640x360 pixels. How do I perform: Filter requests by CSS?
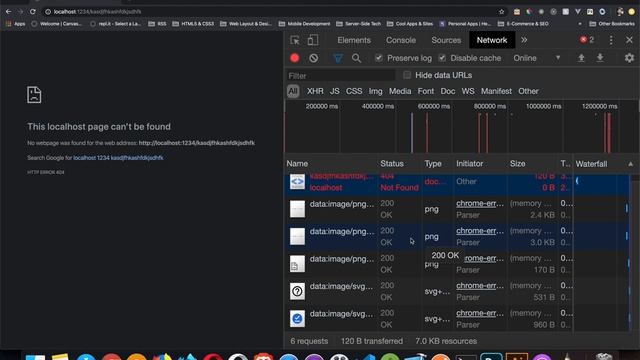(x=354, y=91)
